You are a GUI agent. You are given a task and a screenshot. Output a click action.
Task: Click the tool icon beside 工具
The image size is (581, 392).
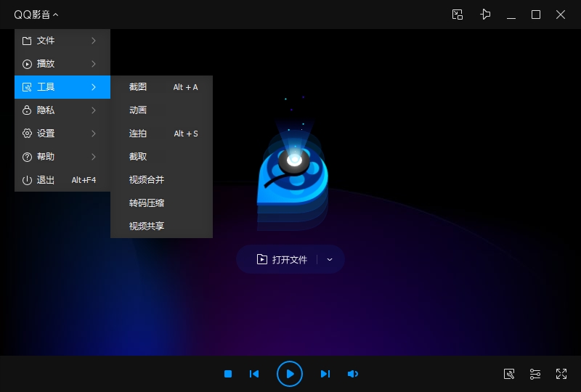(x=27, y=87)
